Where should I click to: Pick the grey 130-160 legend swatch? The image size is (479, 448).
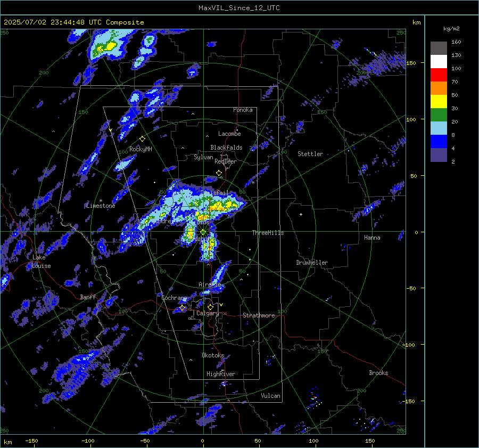tap(439, 48)
